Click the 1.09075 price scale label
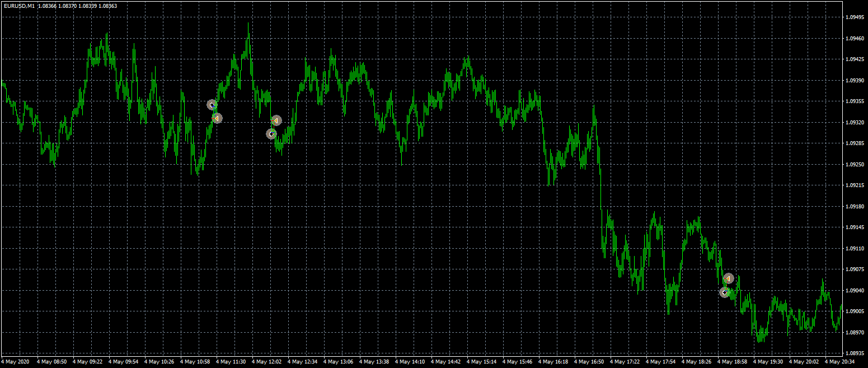This screenshot has width=868, height=368. click(856, 269)
